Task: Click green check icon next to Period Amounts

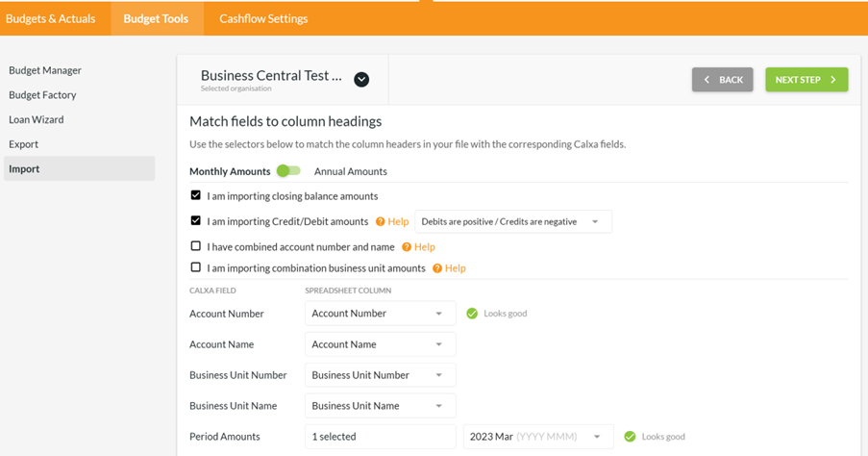Action: click(x=630, y=437)
